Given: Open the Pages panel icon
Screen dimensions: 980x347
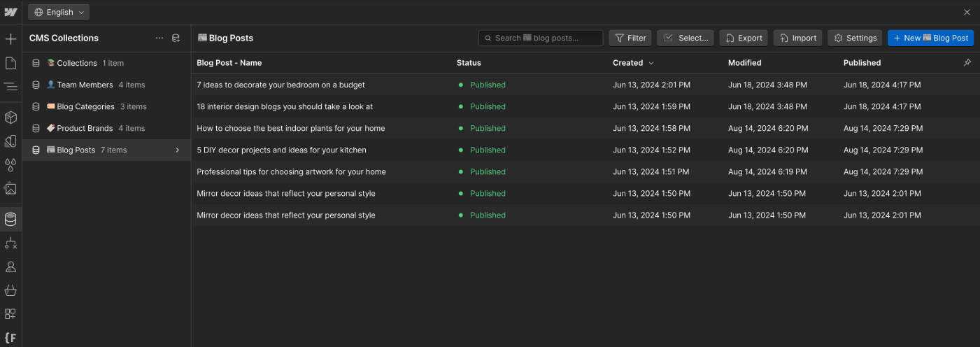Looking at the screenshot, I should point(10,64).
